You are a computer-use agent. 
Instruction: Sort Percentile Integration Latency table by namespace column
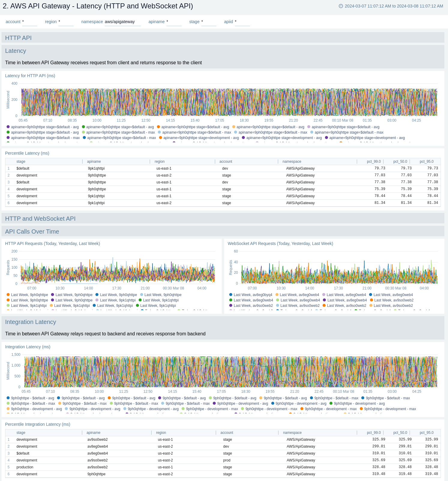[292, 433]
